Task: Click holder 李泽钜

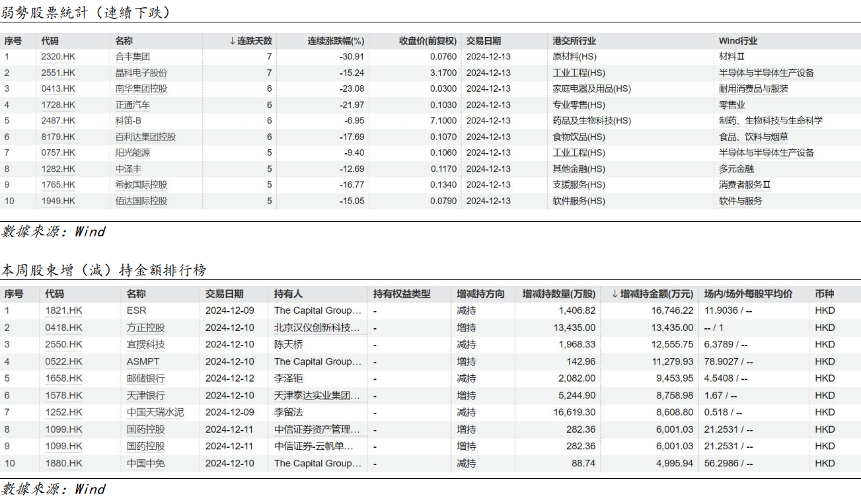Action: (288, 378)
